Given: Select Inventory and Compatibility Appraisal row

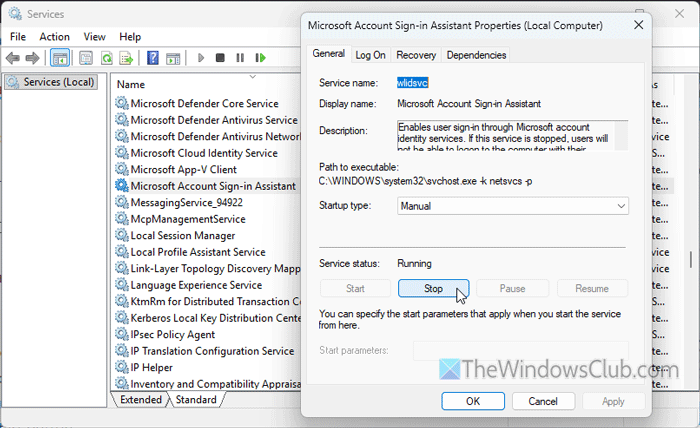Looking at the screenshot, I should [215, 383].
